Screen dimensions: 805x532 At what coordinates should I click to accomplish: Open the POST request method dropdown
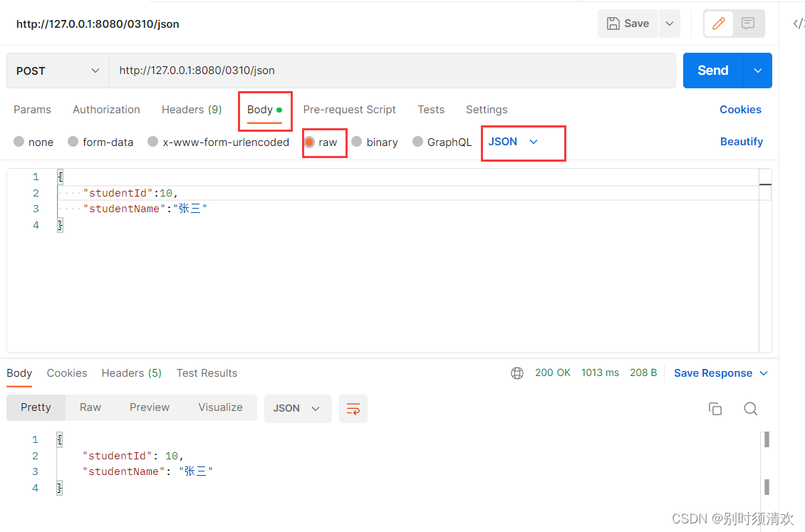[x=57, y=71]
